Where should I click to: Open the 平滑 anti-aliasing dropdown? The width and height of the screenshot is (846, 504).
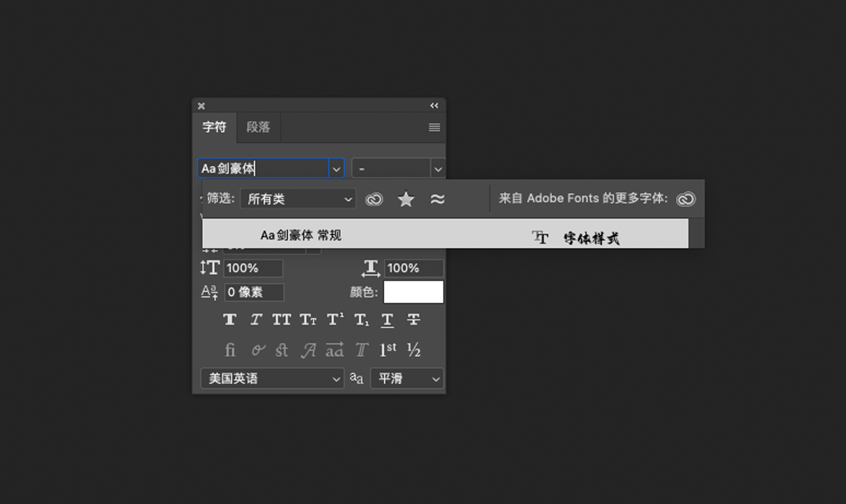point(407,378)
